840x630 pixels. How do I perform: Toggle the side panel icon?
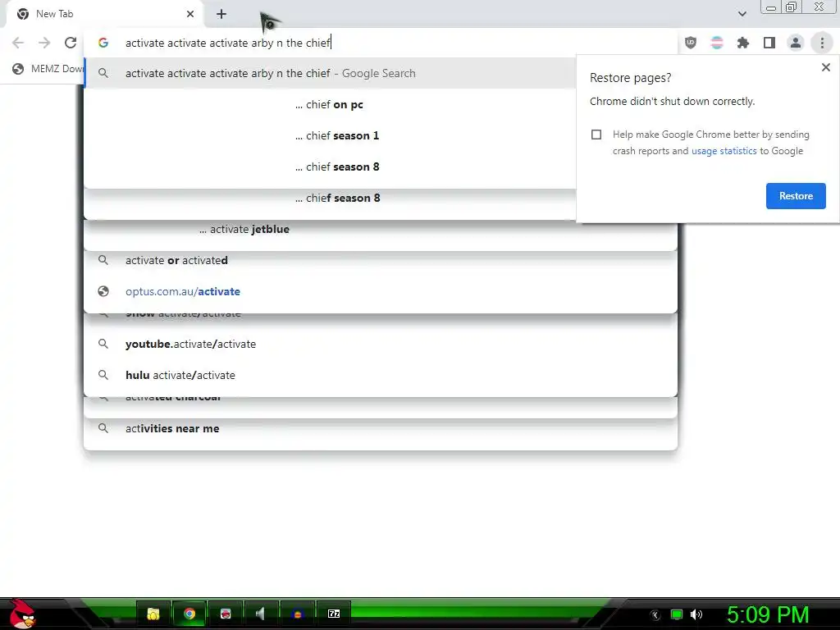pyautogui.click(x=769, y=43)
